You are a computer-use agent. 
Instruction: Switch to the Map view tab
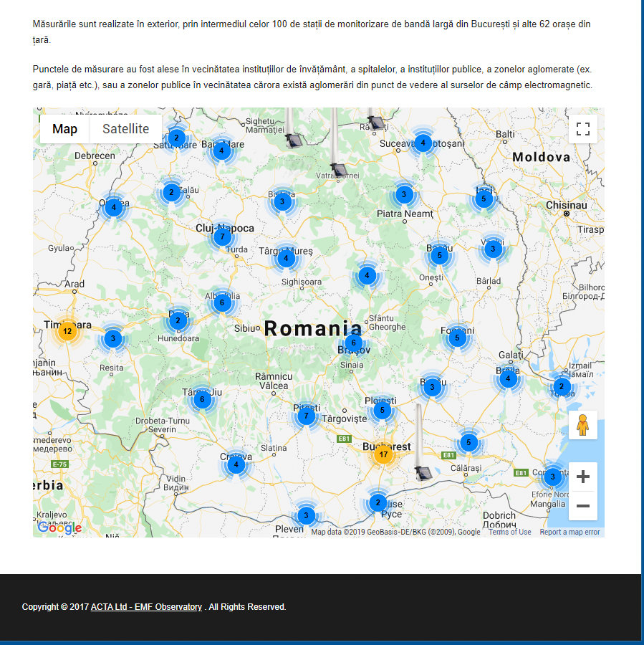pyautogui.click(x=65, y=129)
